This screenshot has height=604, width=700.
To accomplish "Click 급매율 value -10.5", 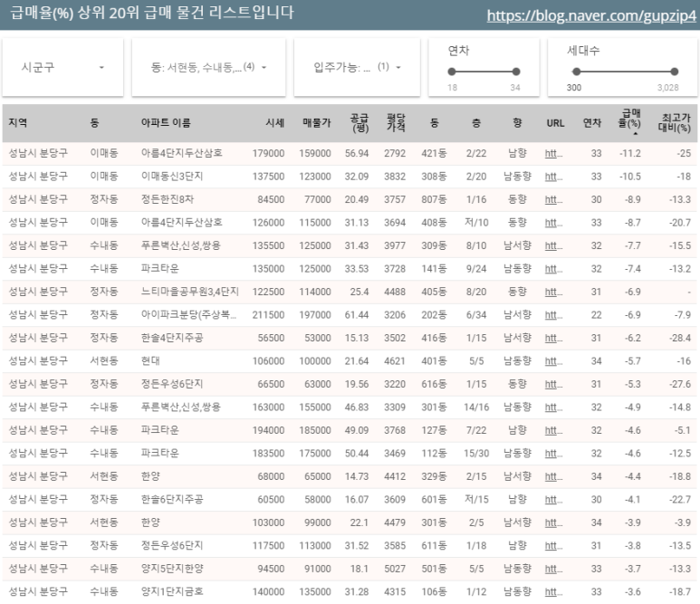I will (630, 177).
